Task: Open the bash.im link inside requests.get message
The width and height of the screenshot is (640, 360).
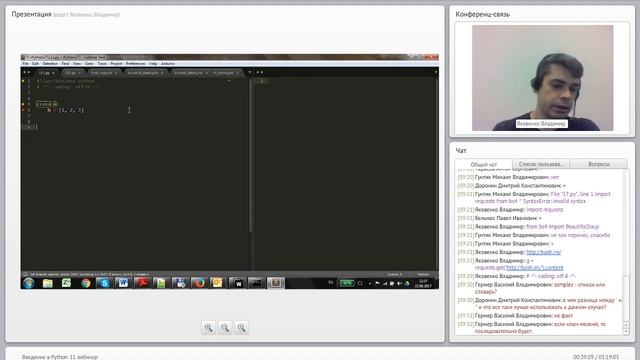Action: 534,268
